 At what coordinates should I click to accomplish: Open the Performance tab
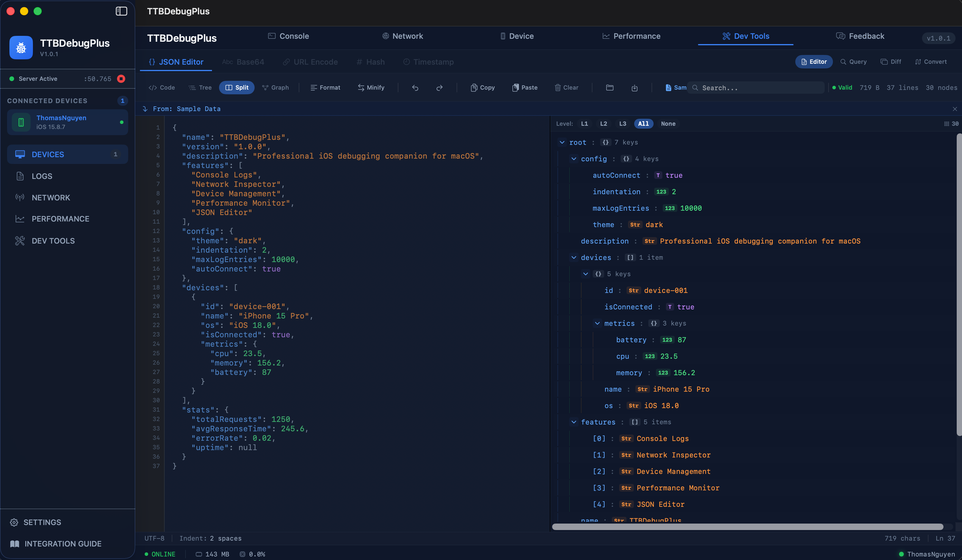[x=632, y=36]
